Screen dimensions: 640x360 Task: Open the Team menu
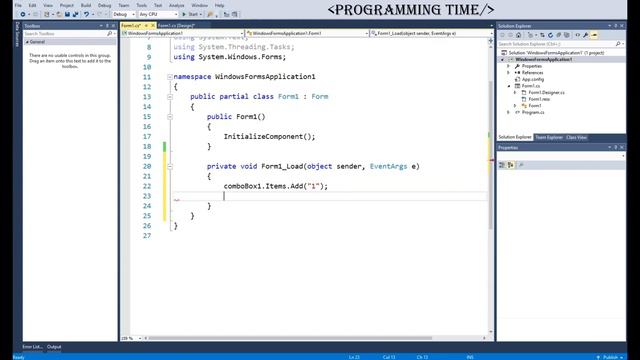[x=123, y=5]
